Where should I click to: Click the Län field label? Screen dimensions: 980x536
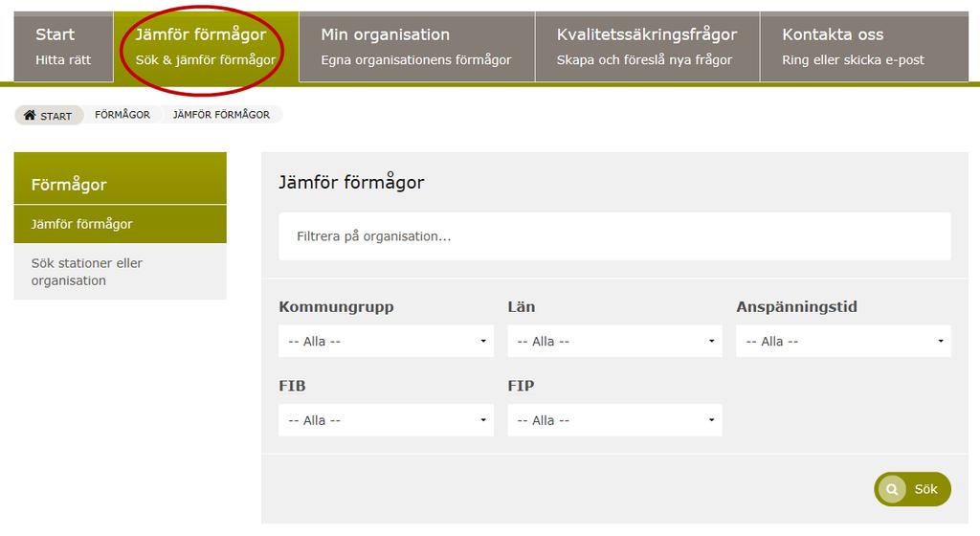pos(522,307)
